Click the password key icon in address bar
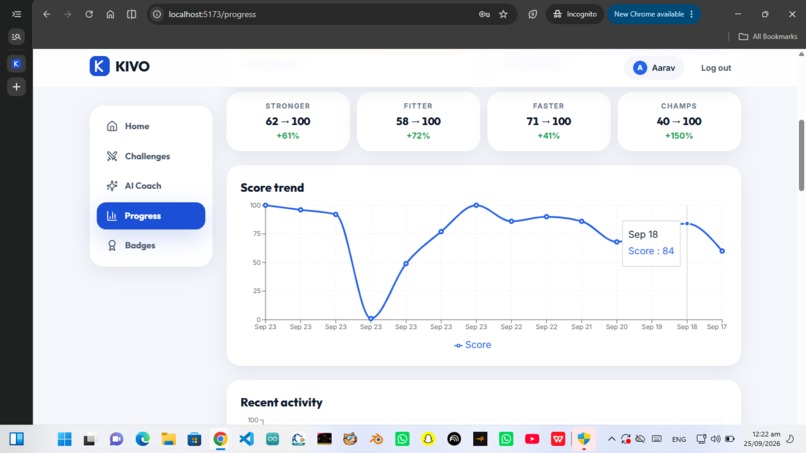The image size is (806, 453). [x=484, y=14]
